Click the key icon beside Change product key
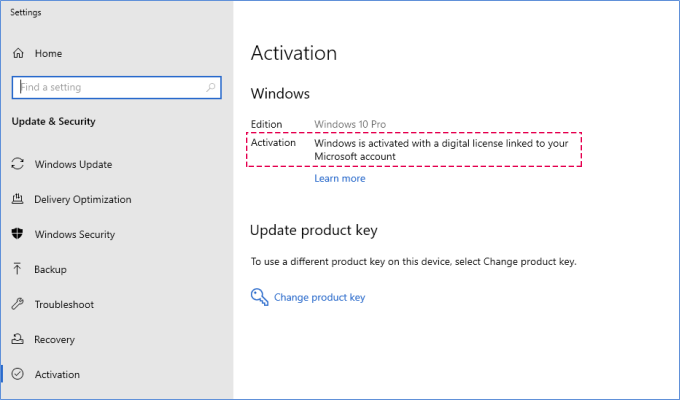 (x=259, y=296)
